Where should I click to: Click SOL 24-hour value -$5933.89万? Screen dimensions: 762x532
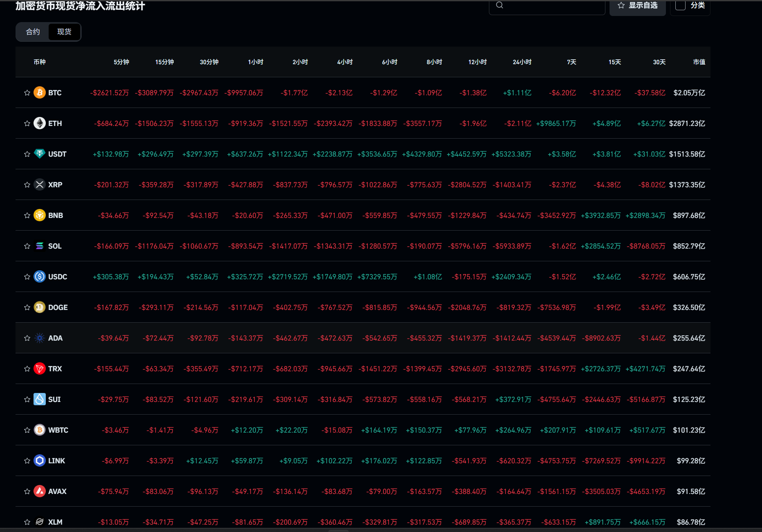pyautogui.click(x=512, y=246)
